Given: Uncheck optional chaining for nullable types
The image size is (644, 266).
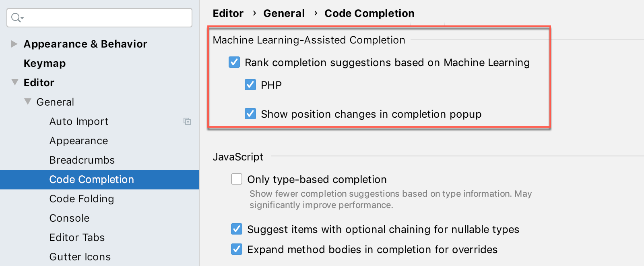Looking at the screenshot, I should click(x=237, y=229).
